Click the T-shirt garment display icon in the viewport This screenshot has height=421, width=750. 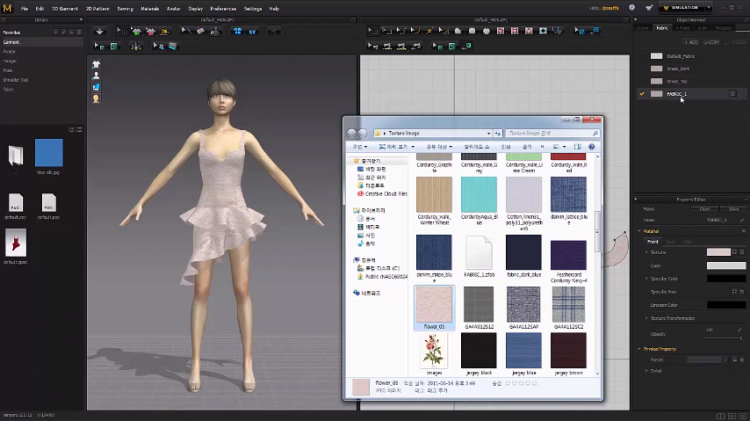(97, 64)
